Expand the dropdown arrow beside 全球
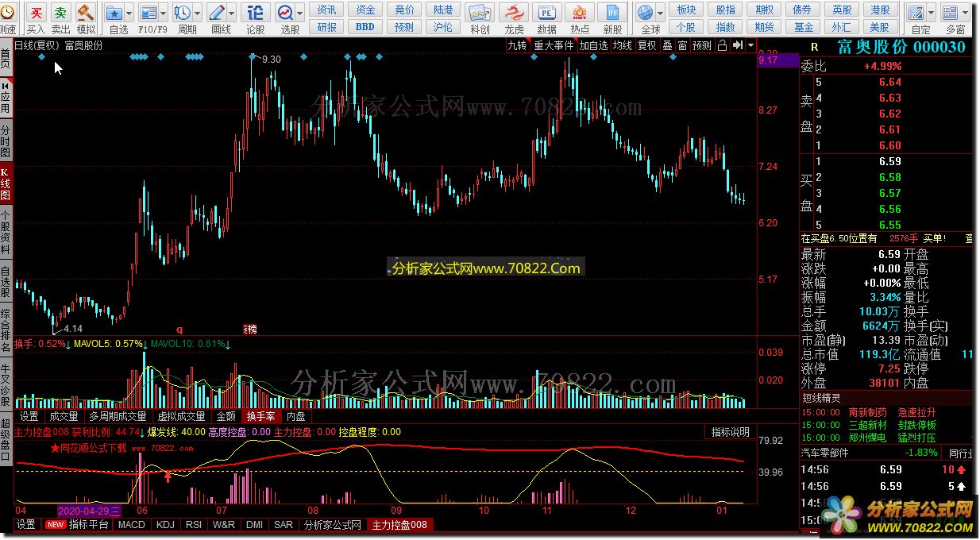The image size is (980, 540). (x=660, y=13)
